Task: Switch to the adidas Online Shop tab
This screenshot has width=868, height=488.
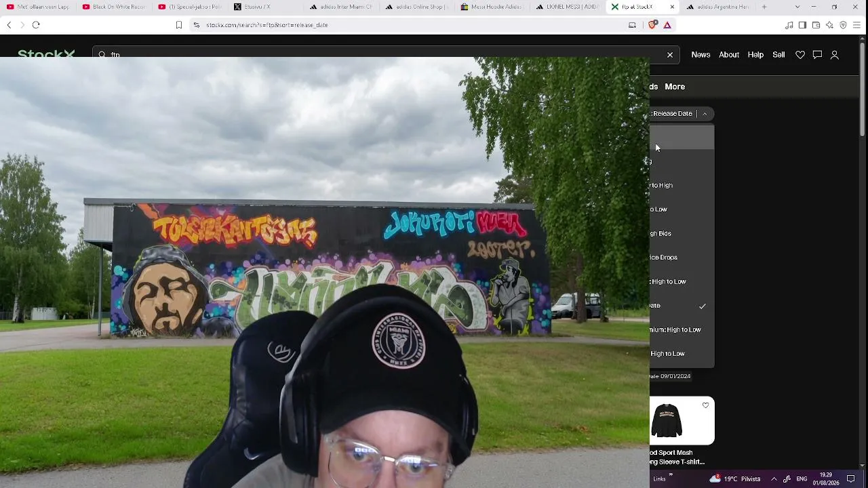Action: pyautogui.click(x=417, y=7)
